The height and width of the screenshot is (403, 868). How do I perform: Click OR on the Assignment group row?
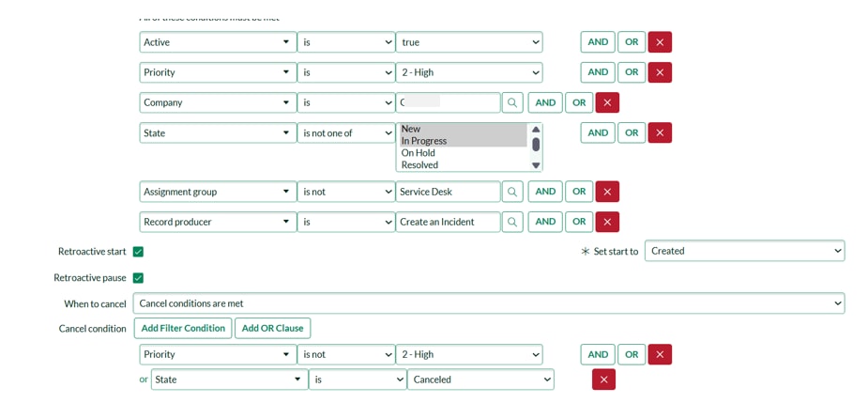pos(579,192)
